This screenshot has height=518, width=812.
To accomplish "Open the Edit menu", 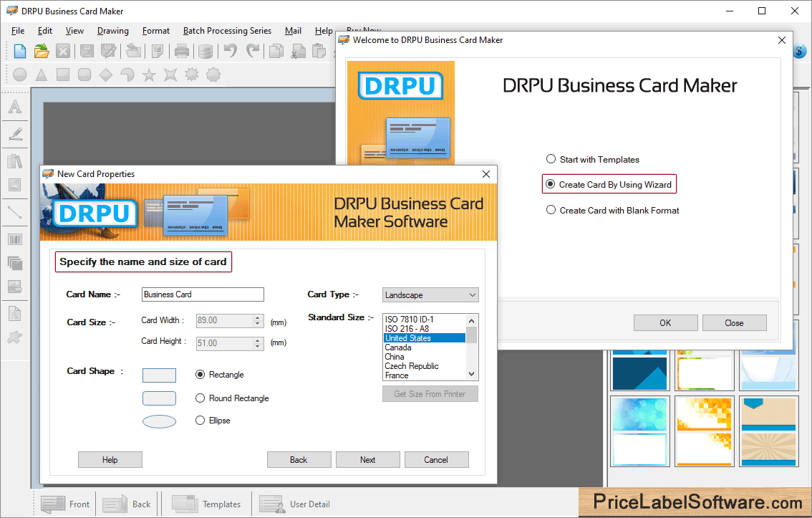I will (x=45, y=31).
